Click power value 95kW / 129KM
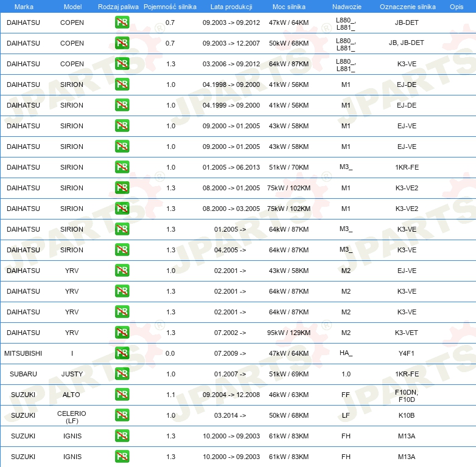476x467 pixels. (x=289, y=333)
